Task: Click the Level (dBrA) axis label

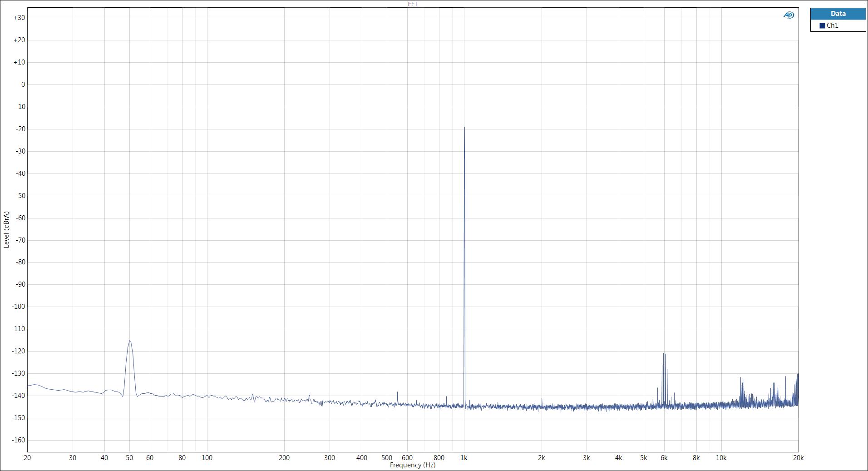Action: tap(6, 229)
